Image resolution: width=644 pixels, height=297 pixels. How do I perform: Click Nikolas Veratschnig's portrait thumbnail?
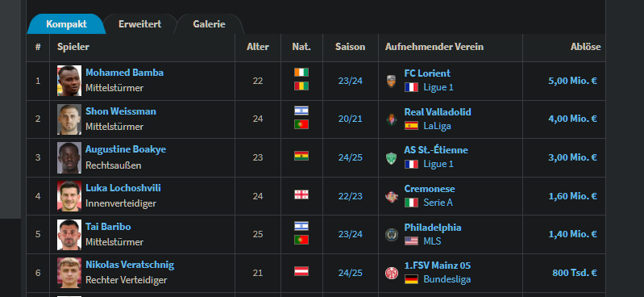69,273
